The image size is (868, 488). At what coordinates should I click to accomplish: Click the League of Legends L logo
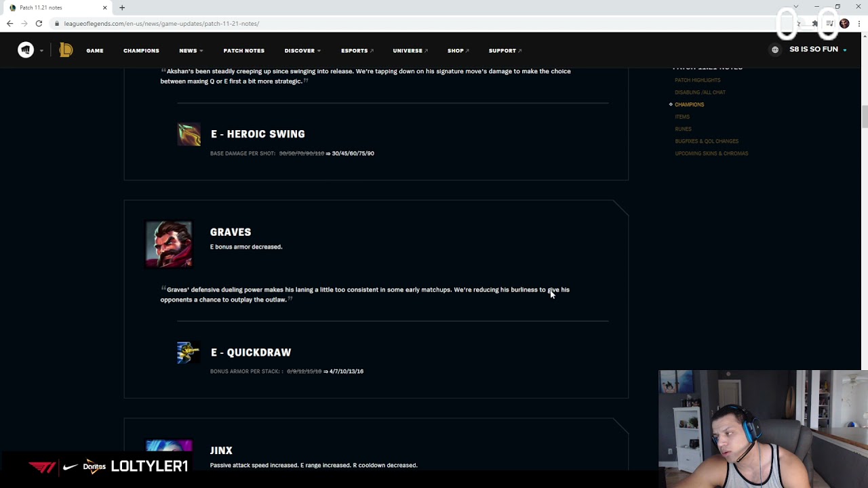pos(66,50)
